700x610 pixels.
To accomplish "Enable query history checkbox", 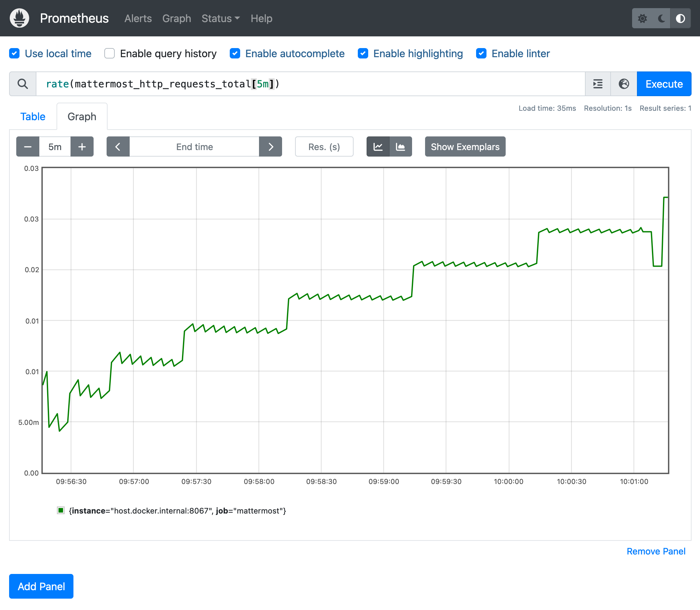I will tap(109, 54).
